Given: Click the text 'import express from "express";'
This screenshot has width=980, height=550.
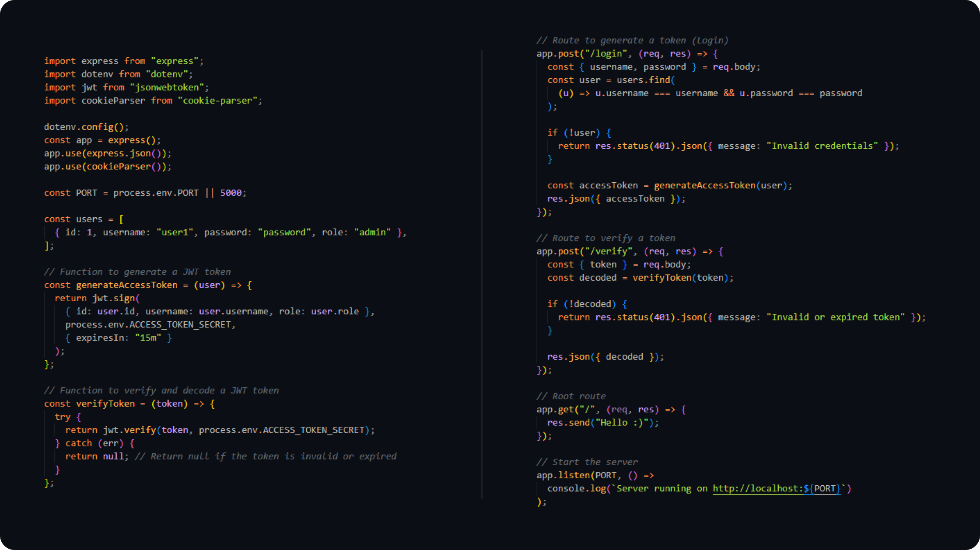Looking at the screenshot, I should tap(124, 61).
